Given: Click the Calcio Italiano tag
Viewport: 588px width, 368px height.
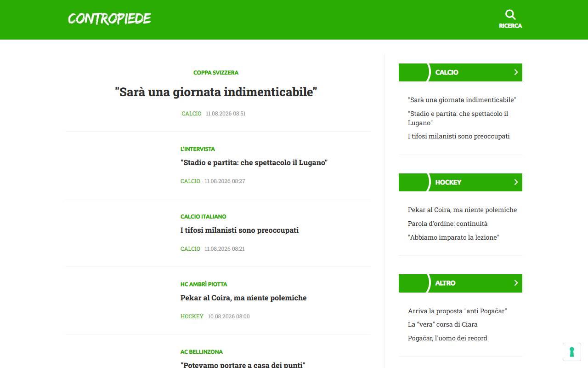Looking at the screenshot, I should tap(204, 217).
